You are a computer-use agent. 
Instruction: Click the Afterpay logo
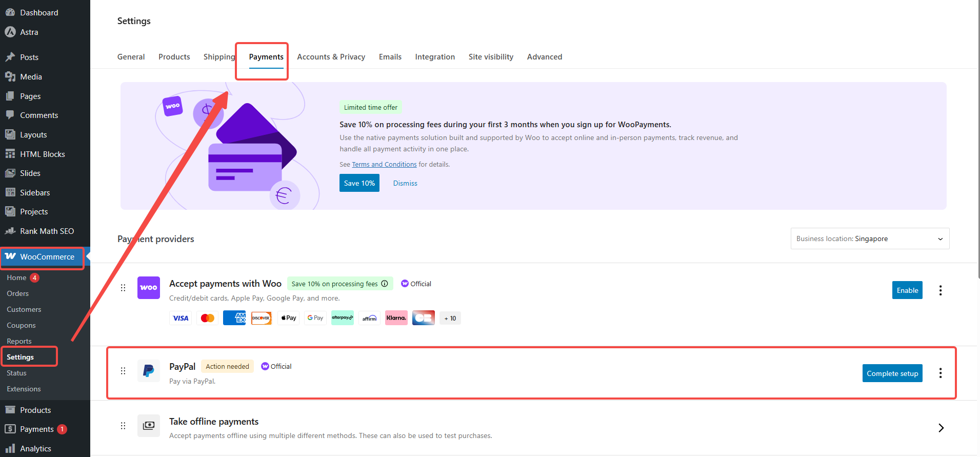pos(343,318)
